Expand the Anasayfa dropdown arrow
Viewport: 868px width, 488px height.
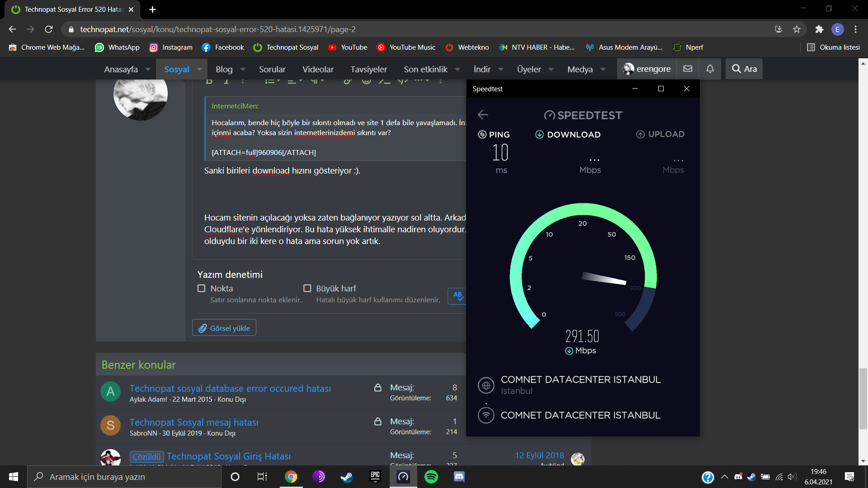pyautogui.click(x=148, y=69)
